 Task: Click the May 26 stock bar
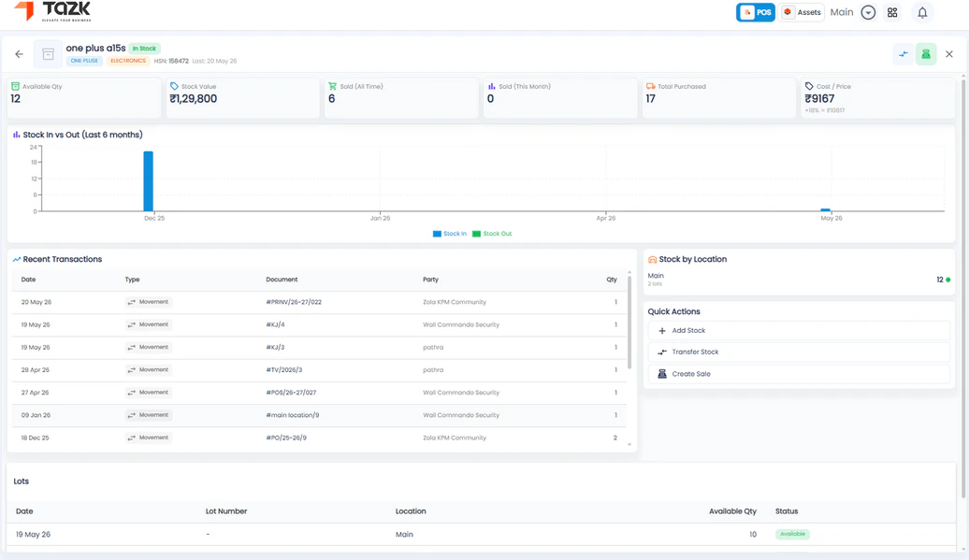(825, 210)
